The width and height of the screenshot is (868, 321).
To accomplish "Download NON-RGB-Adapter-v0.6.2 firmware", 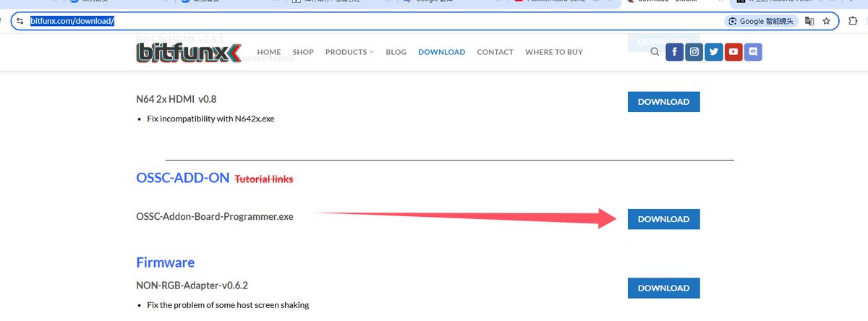I will tap(664, 288).
